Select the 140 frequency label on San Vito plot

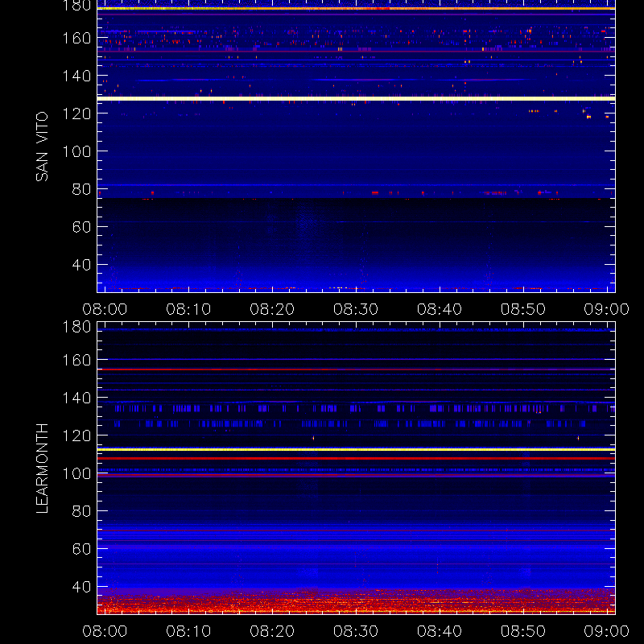pos(76,76)
